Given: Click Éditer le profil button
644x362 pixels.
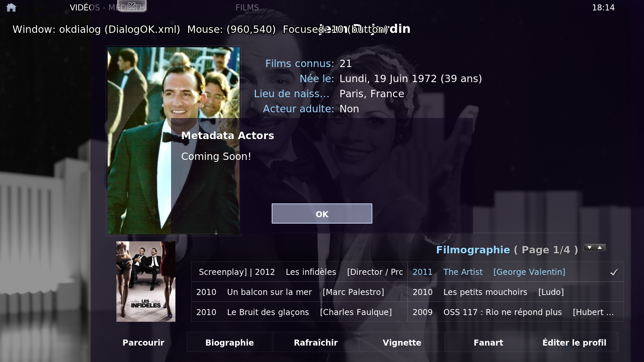Looking at the screenshot, I should click(574, 343).
